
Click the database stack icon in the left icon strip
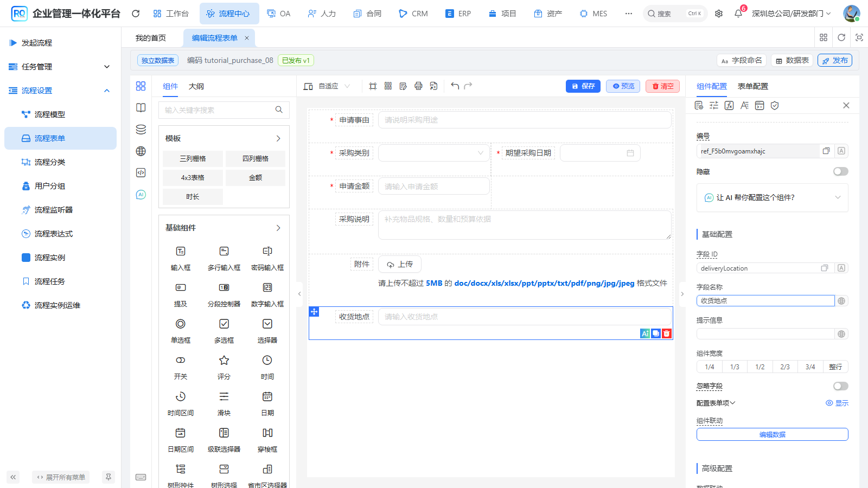point(141,129)
